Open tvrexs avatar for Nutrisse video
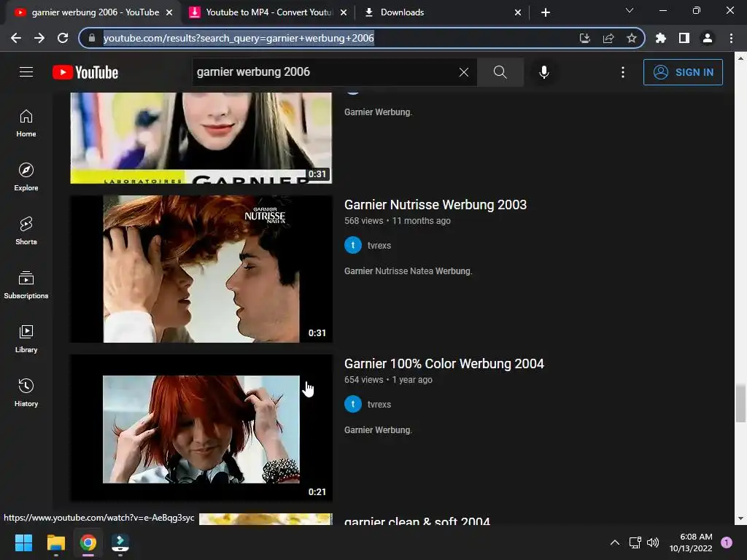Screen dimensions: 747x560 353,245
